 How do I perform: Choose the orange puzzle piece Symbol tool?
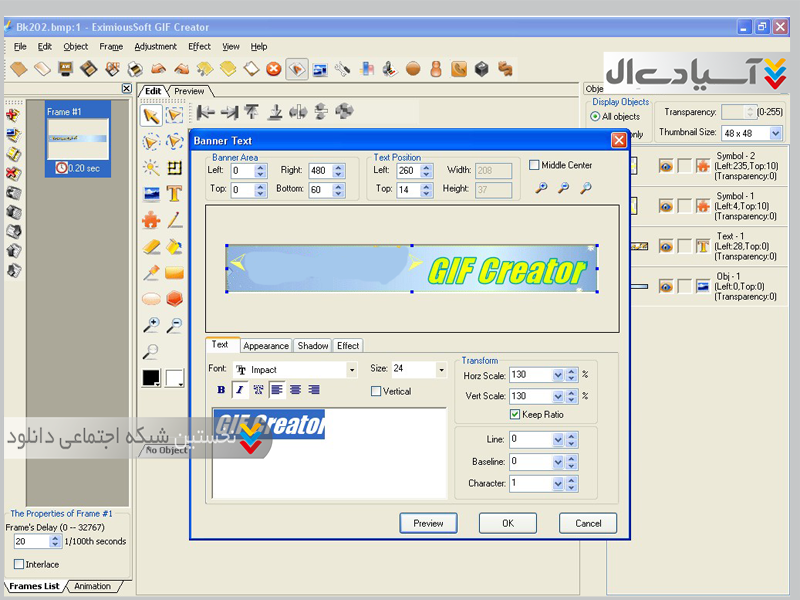(x=151, y=220)
